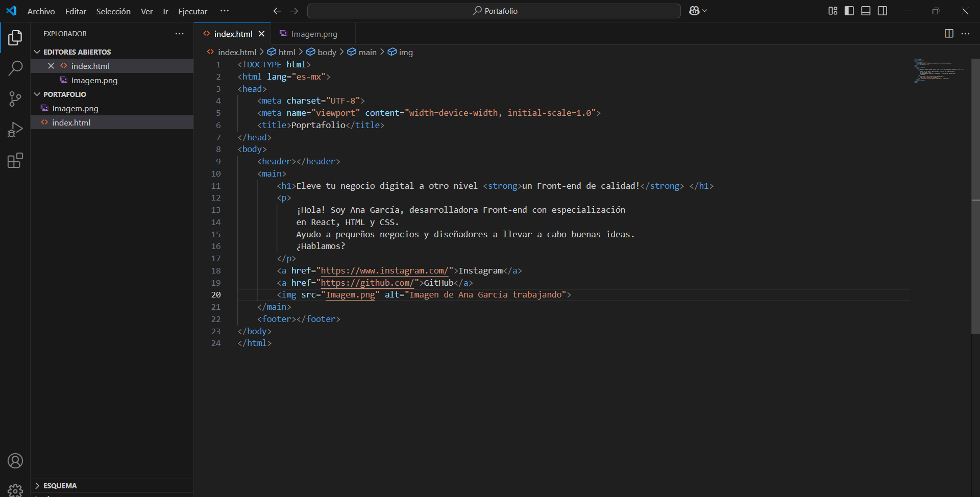
Task: Click the img breadcrumb item
Action: click(x=400, y=52)
